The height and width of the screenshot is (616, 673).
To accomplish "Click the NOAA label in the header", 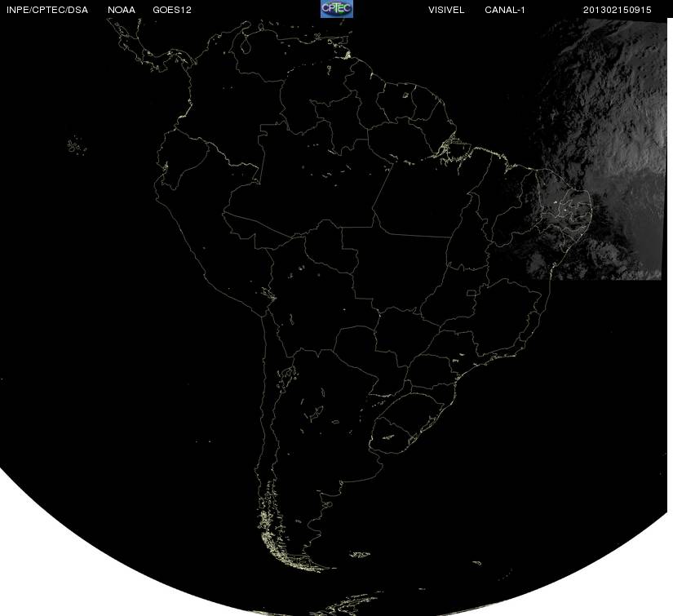I will click(122, 10).
